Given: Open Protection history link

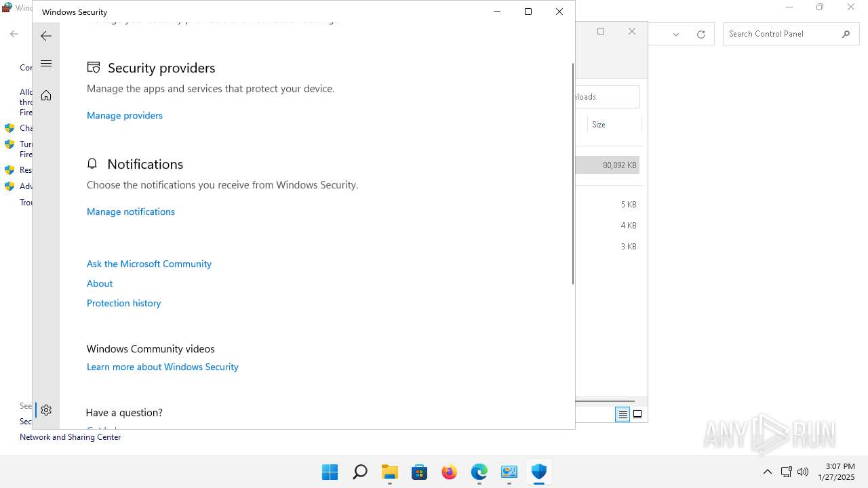Looking at the screenshot, I should (x=123, y=303).
